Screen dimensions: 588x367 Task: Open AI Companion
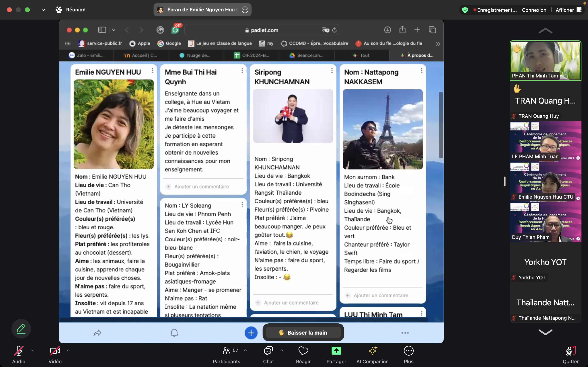click(x=372, y=351)
